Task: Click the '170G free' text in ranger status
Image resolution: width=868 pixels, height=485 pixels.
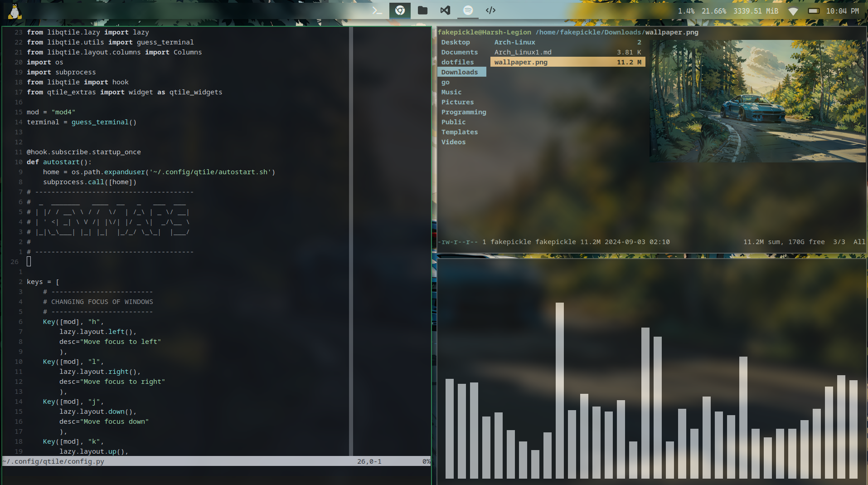Action: click(806, 242)
